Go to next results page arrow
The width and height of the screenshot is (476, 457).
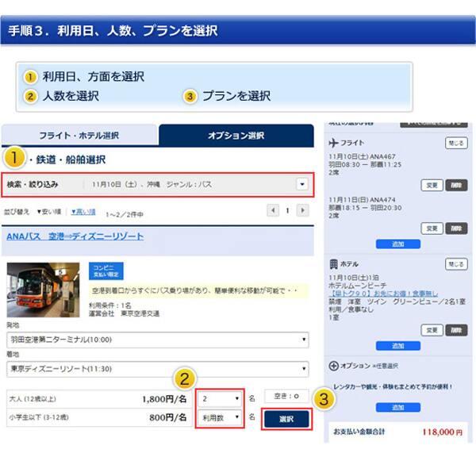click(x=301, y=210)
